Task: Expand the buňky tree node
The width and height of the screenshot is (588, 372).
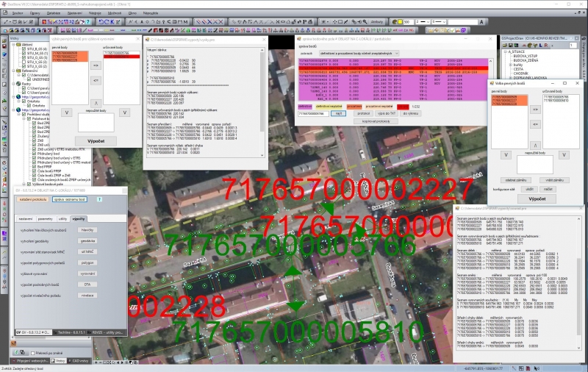Action: click(x=510, y=65)
